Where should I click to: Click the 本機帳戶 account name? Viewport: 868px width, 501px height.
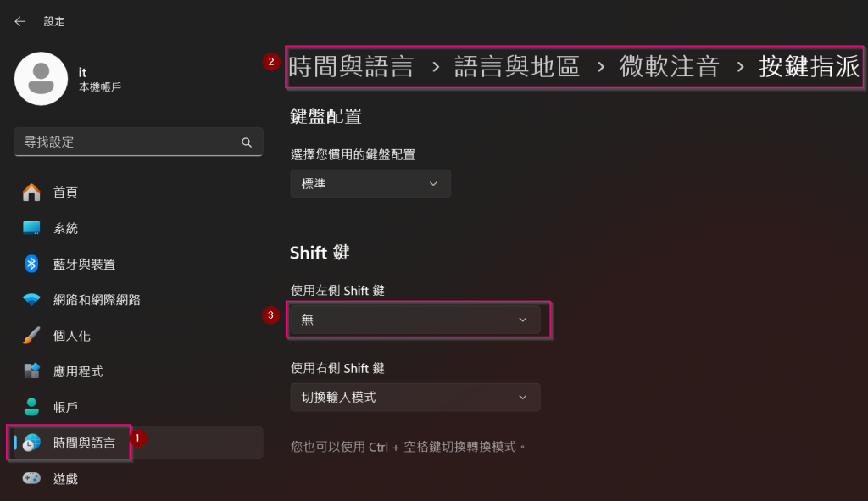(100, 87)
